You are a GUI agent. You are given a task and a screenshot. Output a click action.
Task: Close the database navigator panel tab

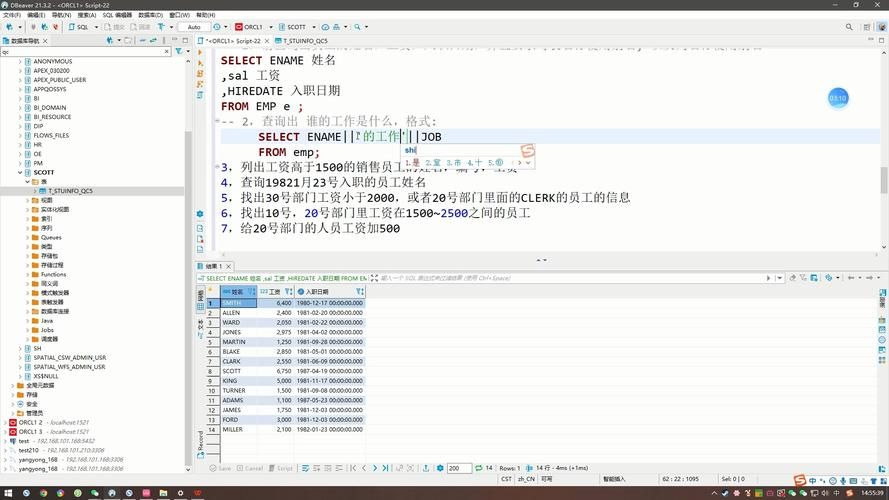pyautogui.click(x=45, y=41)
